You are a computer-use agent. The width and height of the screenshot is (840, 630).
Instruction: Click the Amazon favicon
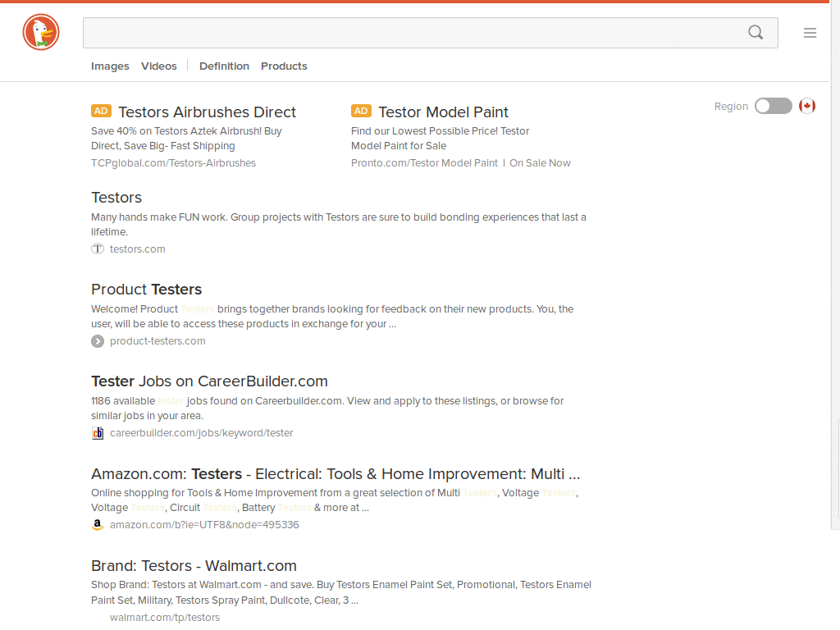click(x=98, y=525)
